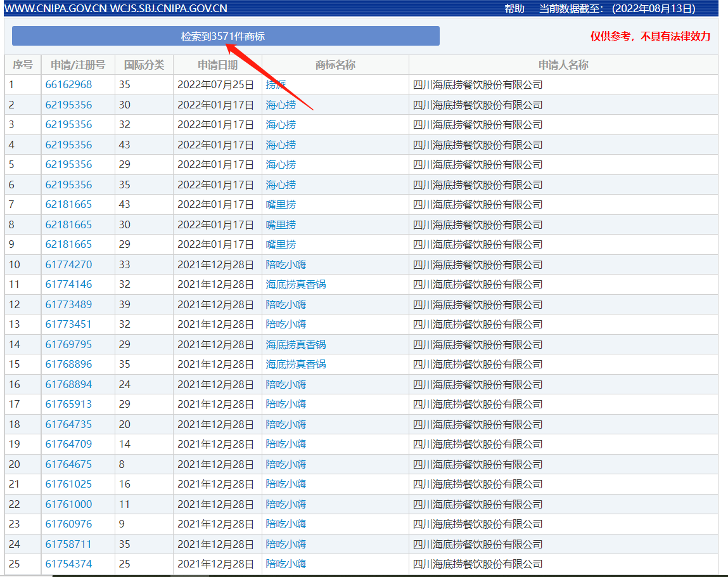
Task: Open application number 61758711
Action: point(68,544)
